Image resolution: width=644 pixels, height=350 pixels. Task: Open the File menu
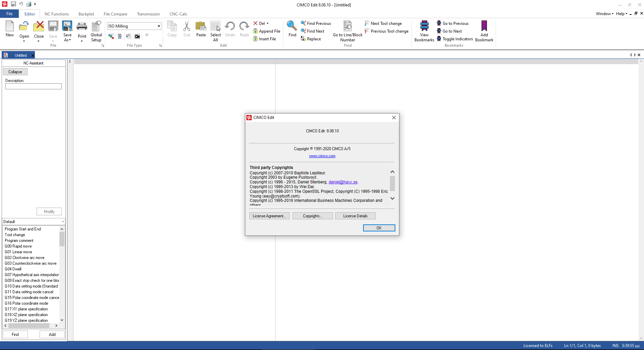coord(9,14)
